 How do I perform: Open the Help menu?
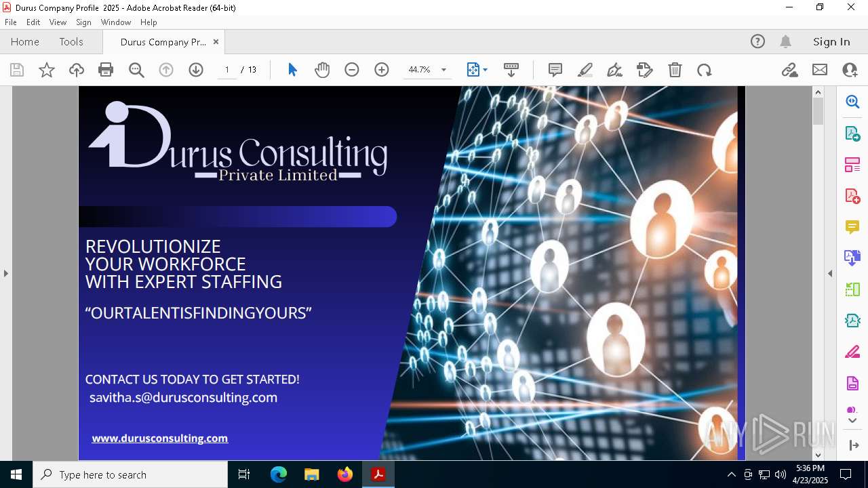point(149,22)
